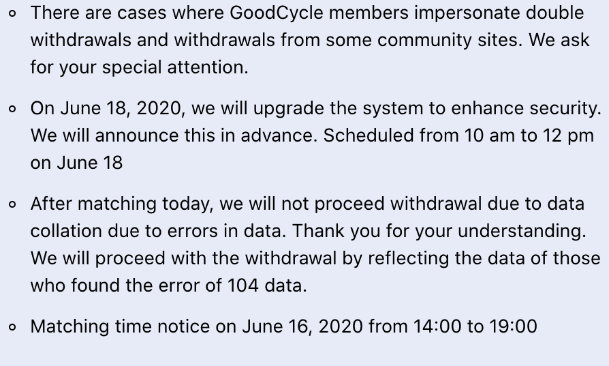Click the words "Matching time notice"
609x366 pixels.
120,327
